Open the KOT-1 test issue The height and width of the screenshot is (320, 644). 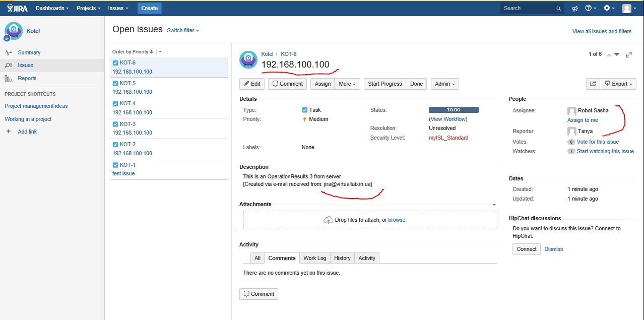(x=169, y=169)
